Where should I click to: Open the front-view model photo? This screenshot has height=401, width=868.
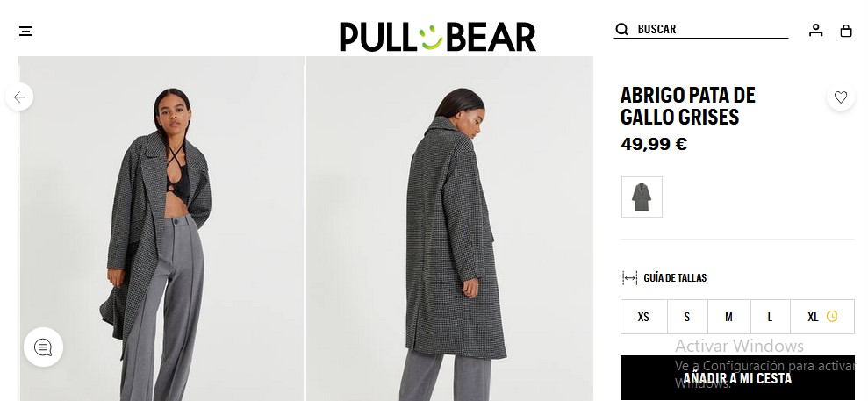click(x=161, y=228)
